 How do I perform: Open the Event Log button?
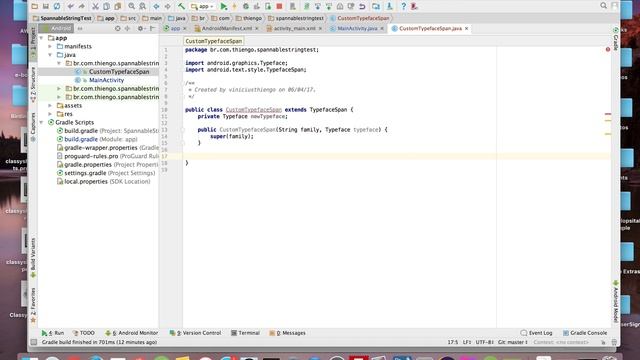pos(536,333)
